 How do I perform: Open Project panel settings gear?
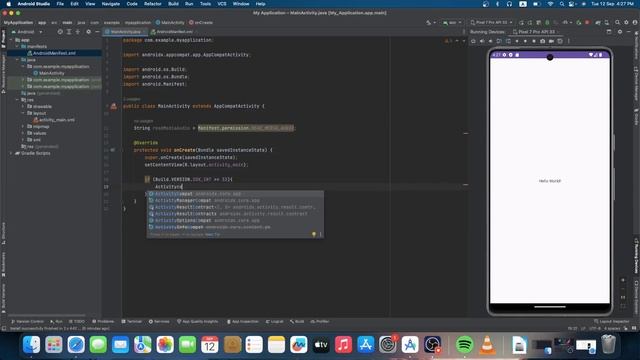click(x=88, y=31)
